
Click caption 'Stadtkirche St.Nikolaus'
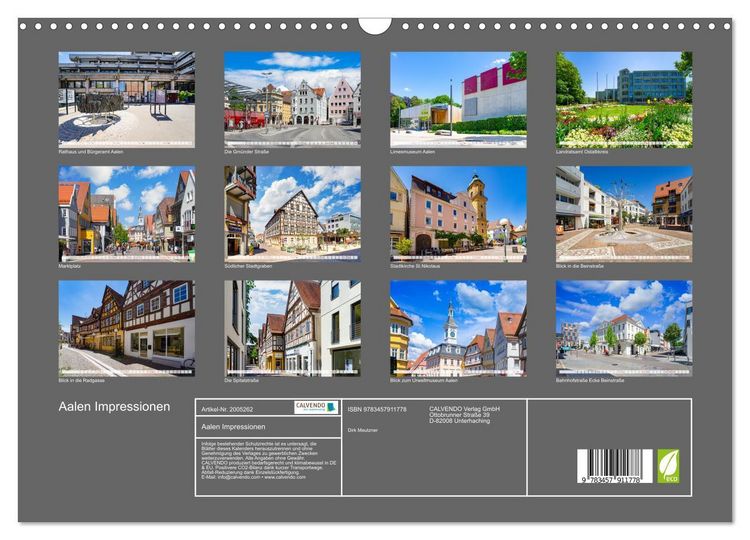[x=415, y=266]
